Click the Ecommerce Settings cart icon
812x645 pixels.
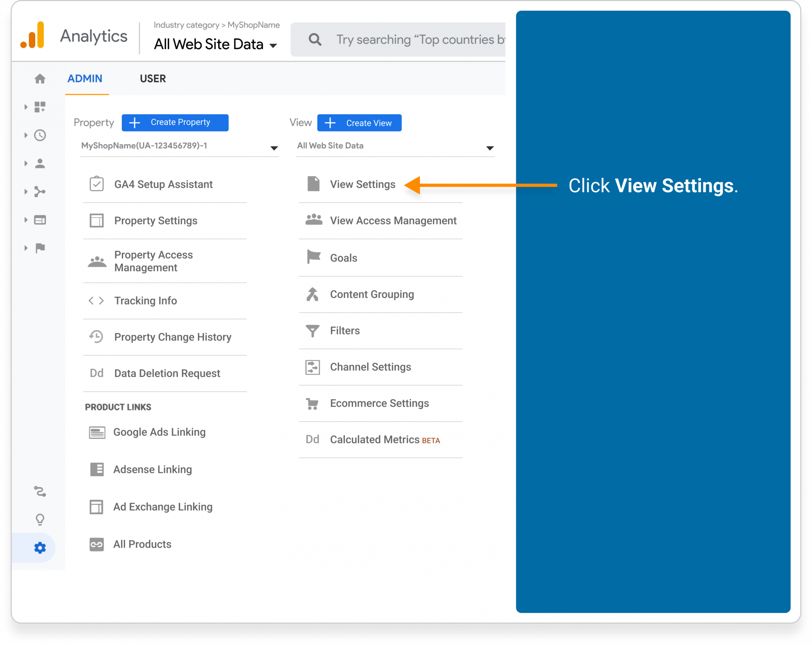click(312, 403)
